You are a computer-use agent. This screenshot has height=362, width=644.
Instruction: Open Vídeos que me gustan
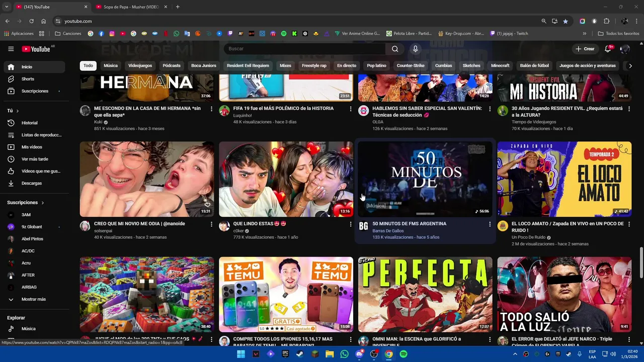(34, 171)
